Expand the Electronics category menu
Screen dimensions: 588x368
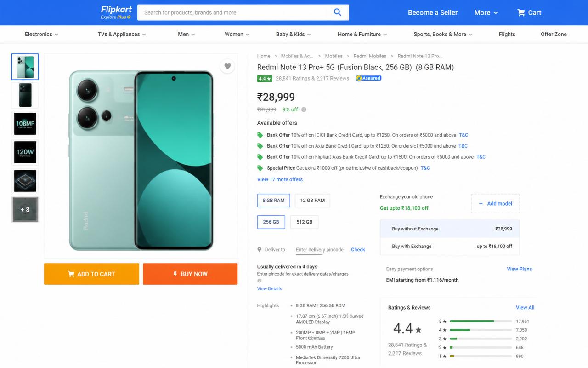tap(41, 34)
